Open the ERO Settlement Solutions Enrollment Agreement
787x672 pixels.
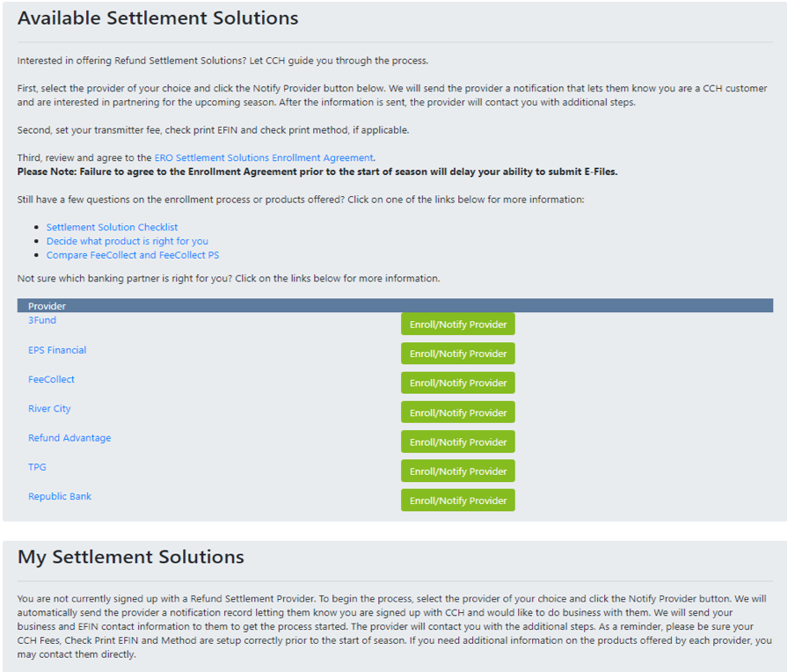262,158
